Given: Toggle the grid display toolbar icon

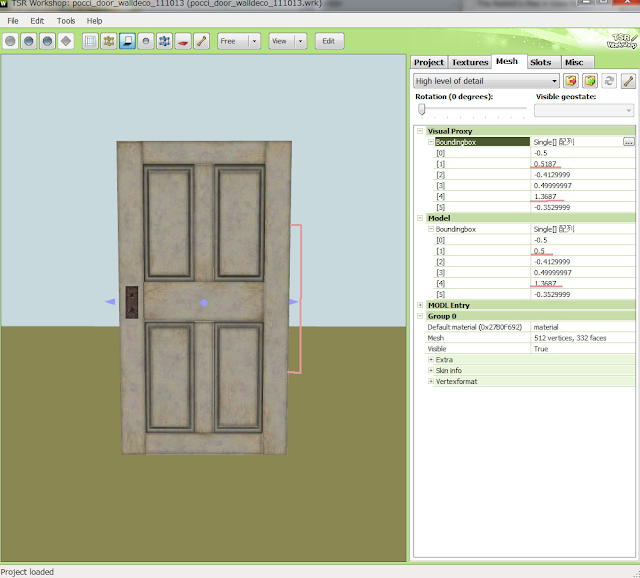Looking at the screenshot, I should point(90,41).
